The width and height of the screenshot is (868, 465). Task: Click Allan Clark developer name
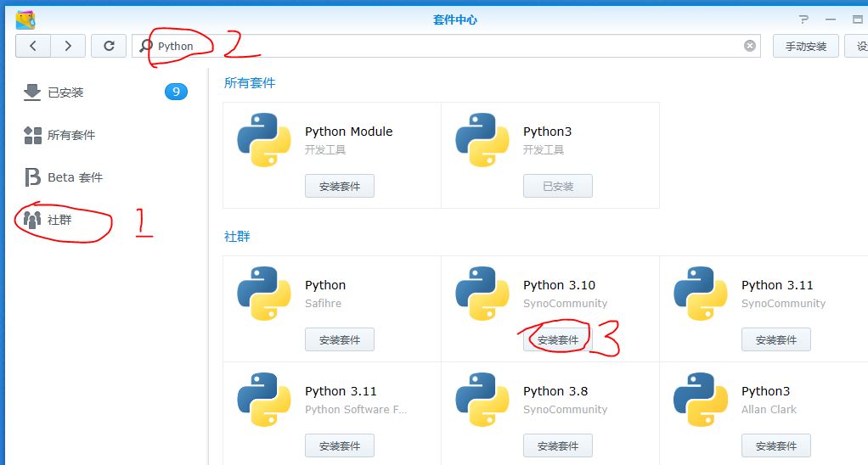(x=769, y=410)
